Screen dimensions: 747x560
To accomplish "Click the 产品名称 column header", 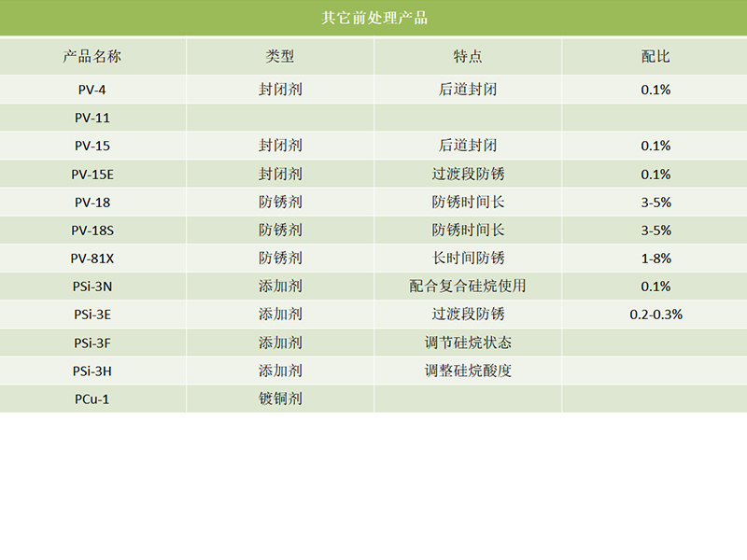I will point(91,56).
